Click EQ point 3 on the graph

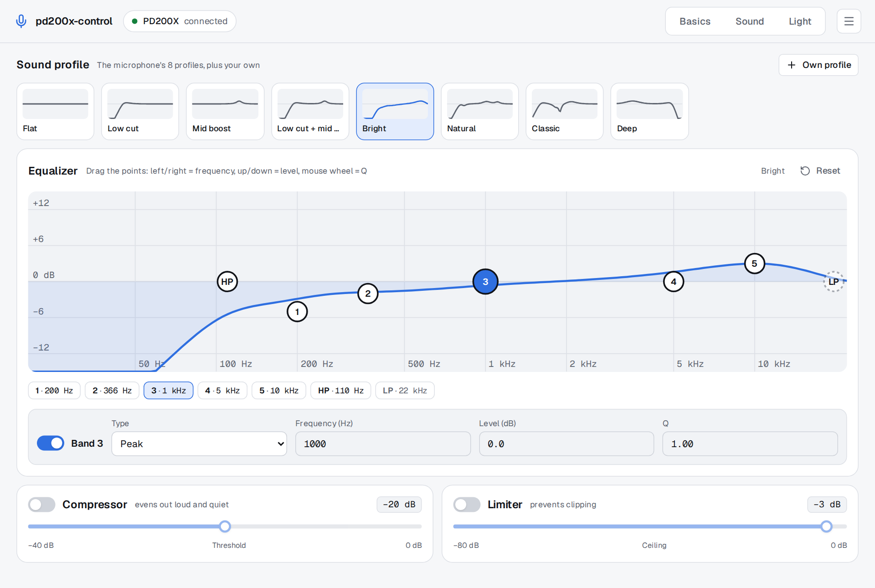[485, 282]
